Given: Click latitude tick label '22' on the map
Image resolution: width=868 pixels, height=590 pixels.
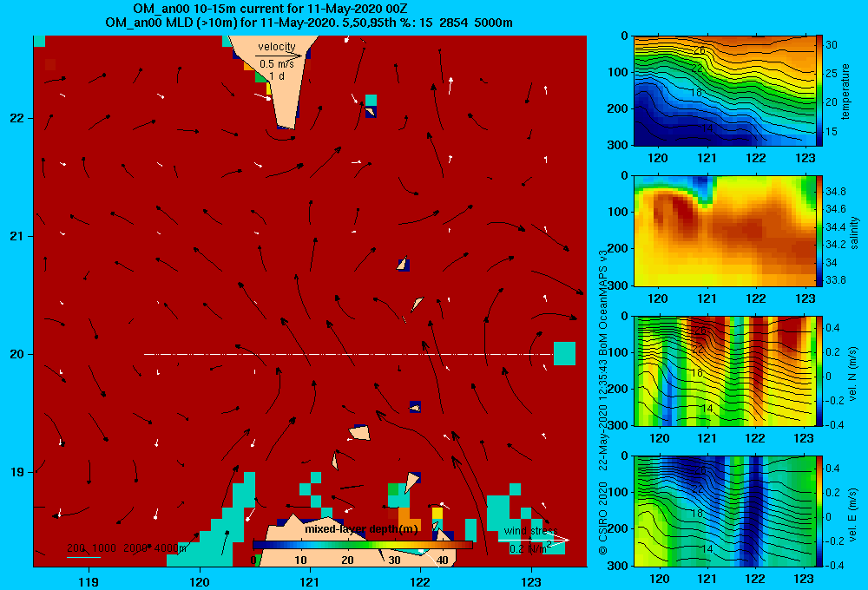Looking at the screenshot, I should (17, 119).
